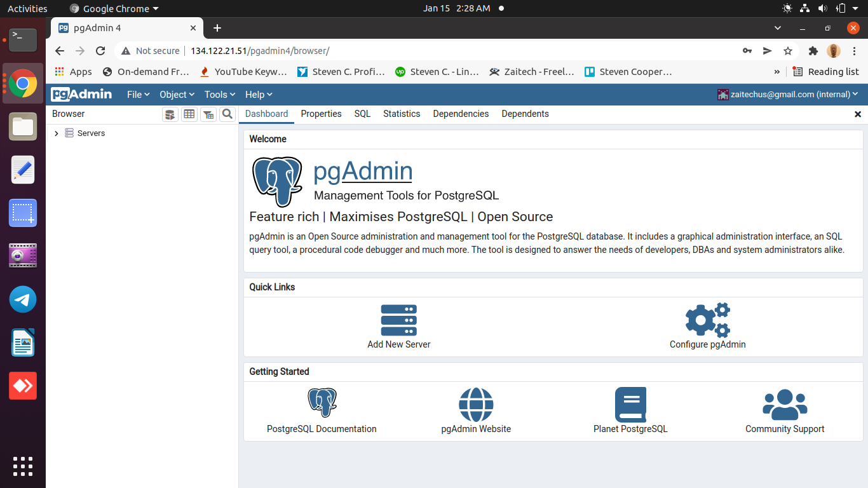868x488 pixels.
Task: Click the Add New Server link text
Action: coord(399,344)
